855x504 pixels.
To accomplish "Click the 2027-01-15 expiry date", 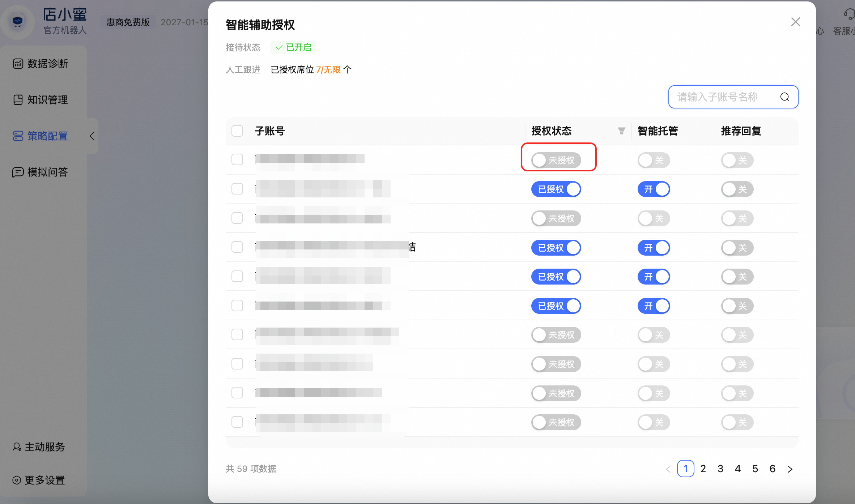I will point(184,22).
